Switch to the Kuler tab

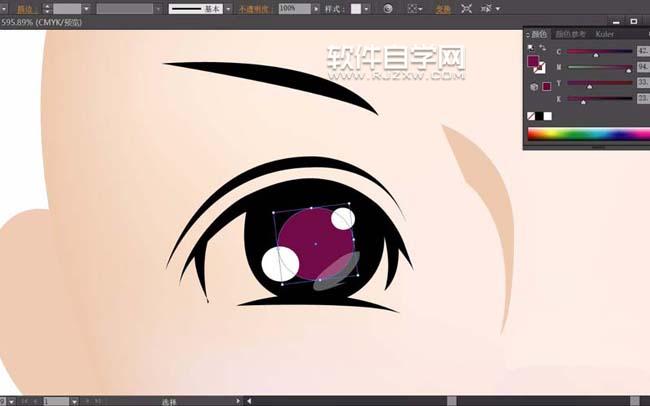point(604,34)
